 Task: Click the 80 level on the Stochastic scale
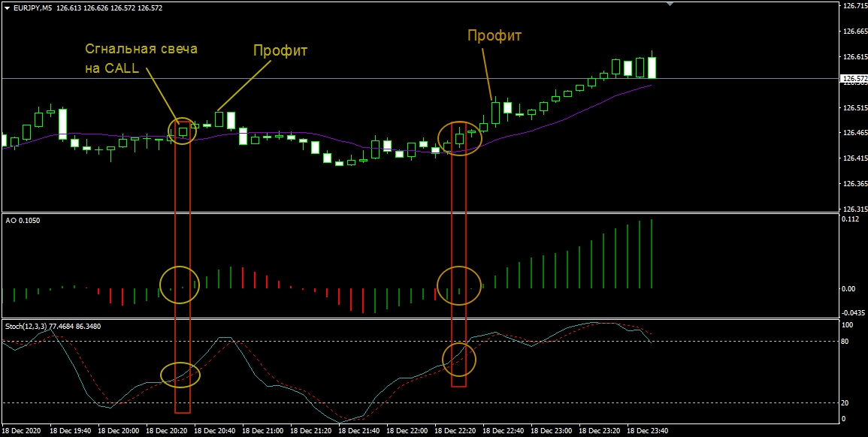coord(846,341)
